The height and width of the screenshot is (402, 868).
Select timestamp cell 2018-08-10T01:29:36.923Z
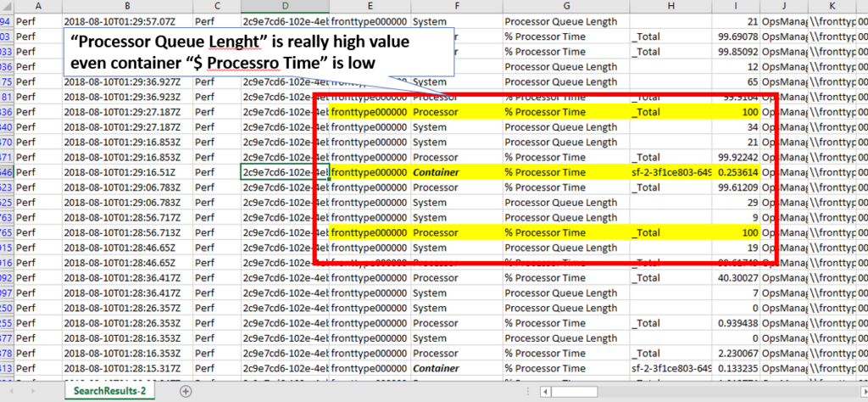tap(128, 97)
